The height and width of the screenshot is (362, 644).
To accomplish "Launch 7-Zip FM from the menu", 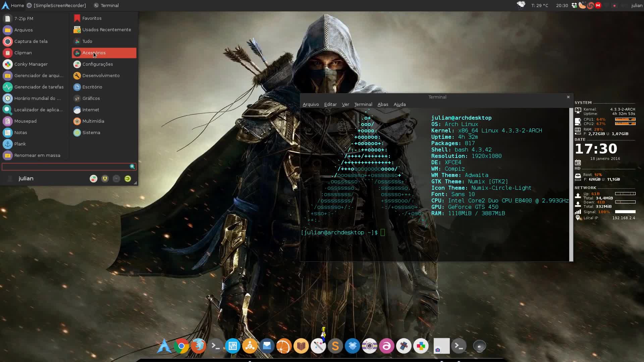I will coord(35,18).
